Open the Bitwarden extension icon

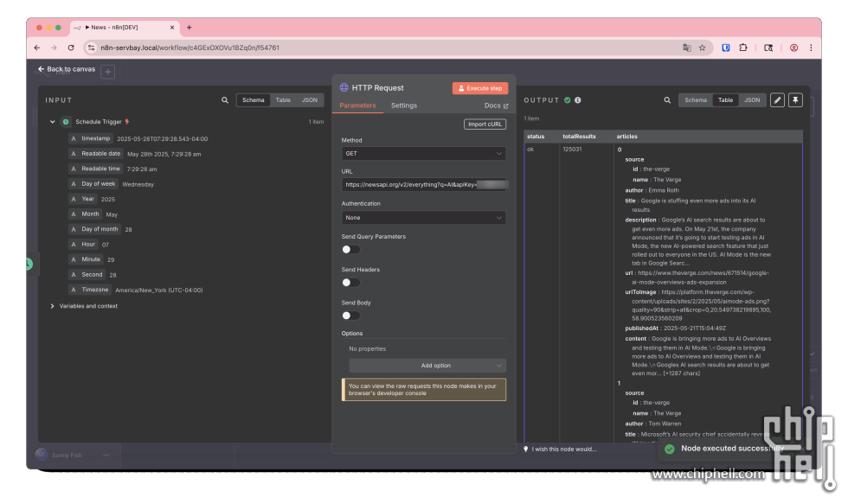tap(726, 48)
